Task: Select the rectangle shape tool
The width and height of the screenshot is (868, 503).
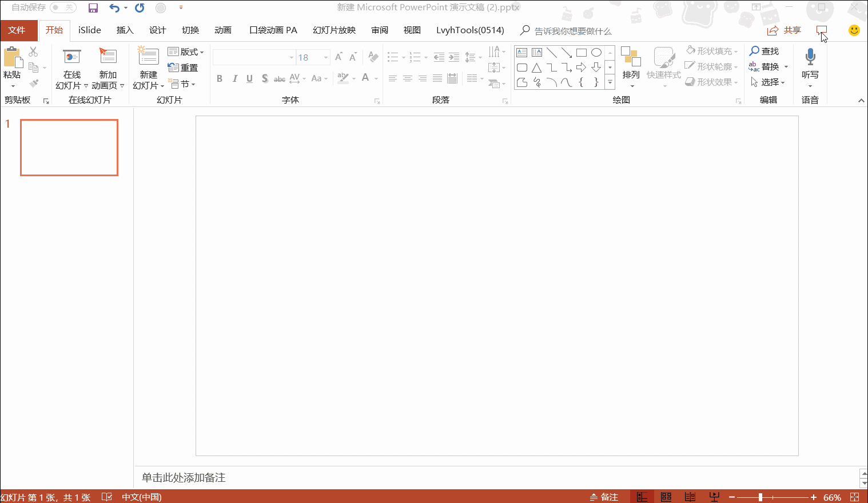Action: pyautogui.click(x=582, y=52)
